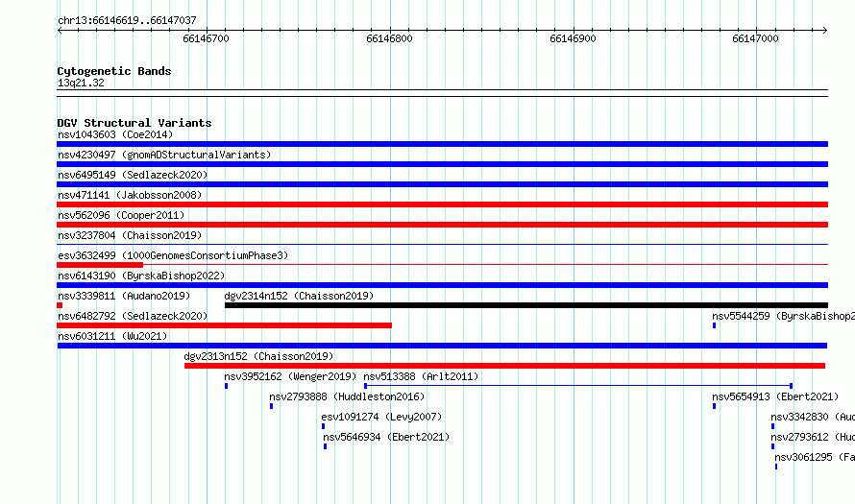
Task: Click the blue bar under nsv6143190
Action: (442, 285)
